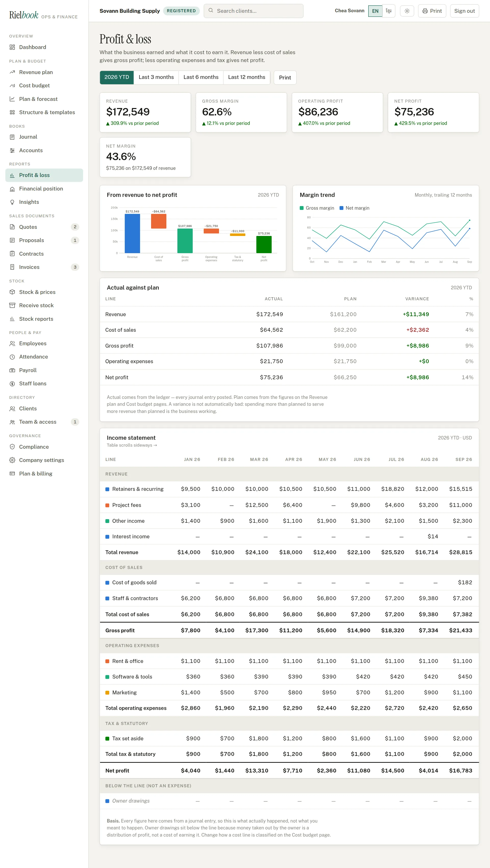The width and height of the screenshot is (490, 868).
Task: Click the header Print button
Action: point(432,11)
